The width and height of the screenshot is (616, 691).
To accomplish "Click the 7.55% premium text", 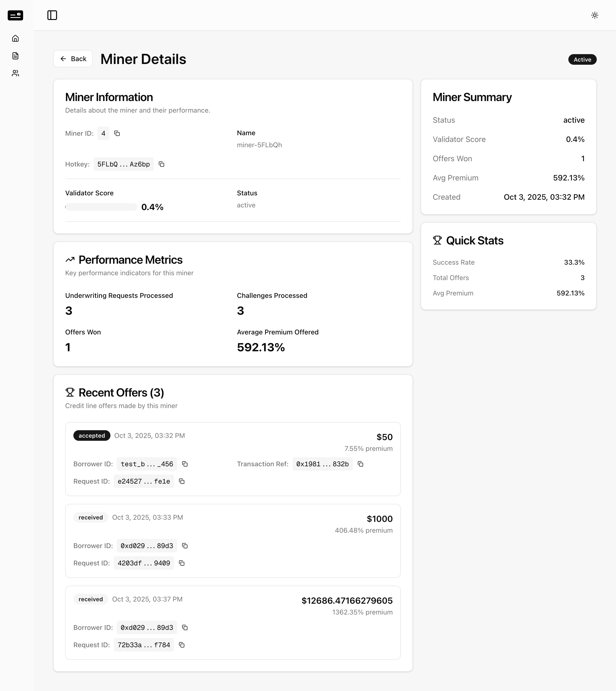I will tap(369, 449).
